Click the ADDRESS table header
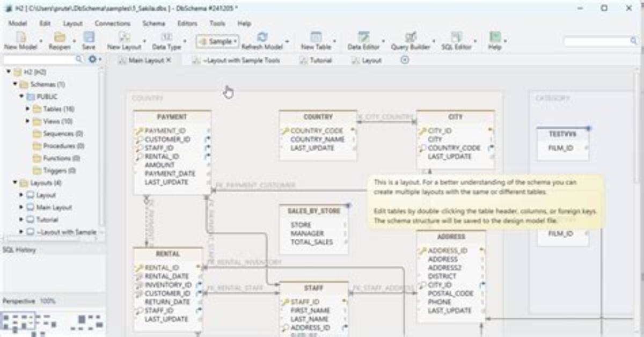The image size is (644, 337). 451,237
